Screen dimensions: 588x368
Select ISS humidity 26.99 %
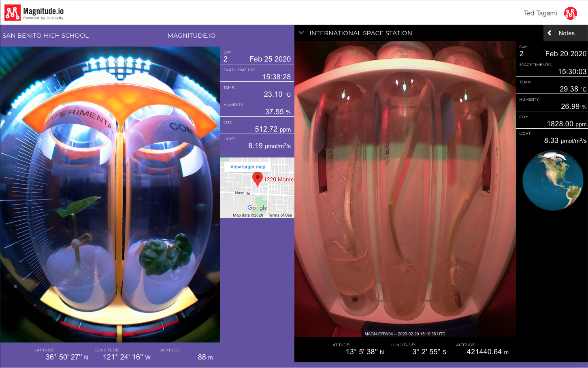[x=574, y=106]
